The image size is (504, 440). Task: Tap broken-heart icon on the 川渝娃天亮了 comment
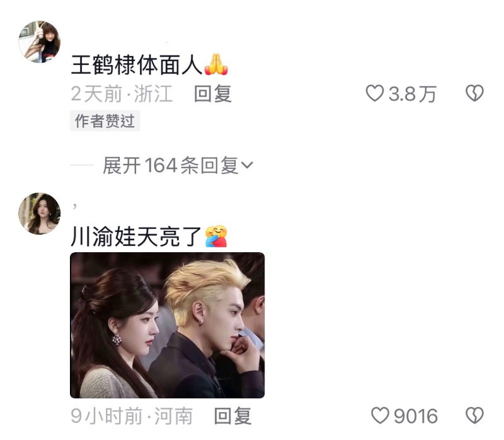click(475, 415)
